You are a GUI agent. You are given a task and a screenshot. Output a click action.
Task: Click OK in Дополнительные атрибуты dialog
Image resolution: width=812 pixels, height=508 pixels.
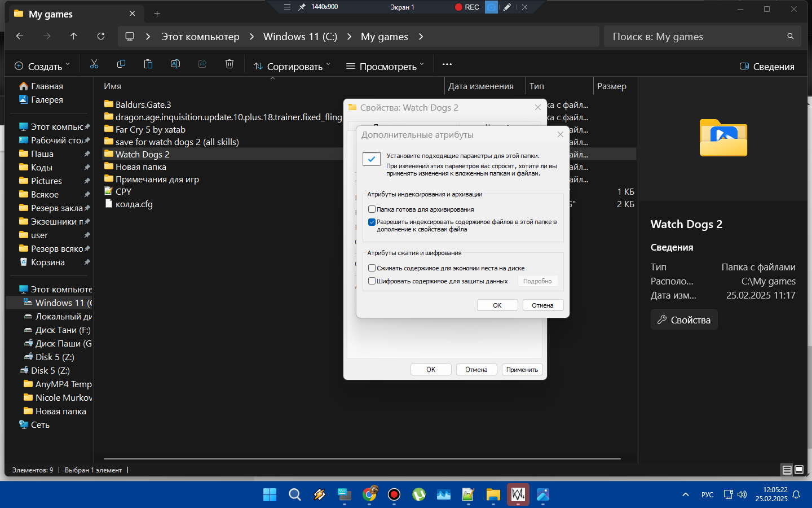pyautogui.click(x=497, y=305)
